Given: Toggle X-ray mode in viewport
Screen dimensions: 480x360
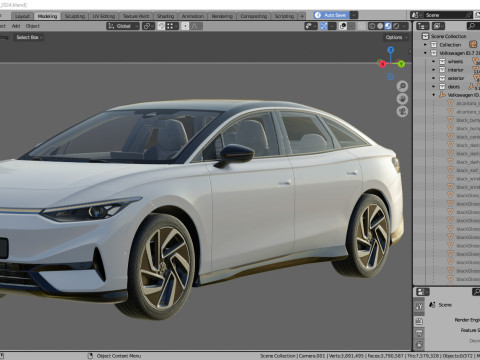Looking at the screenshot, I should tap(362, 26).
